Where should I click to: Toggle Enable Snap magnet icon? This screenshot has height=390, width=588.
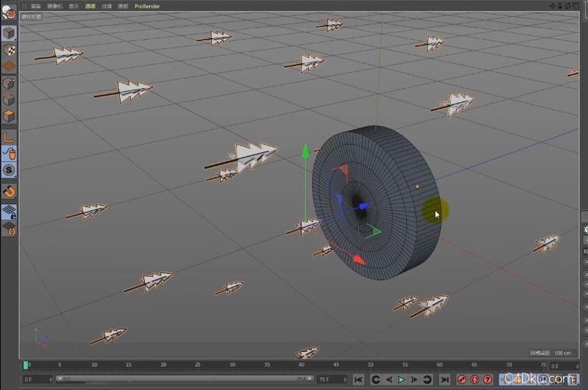click(9, 192)
